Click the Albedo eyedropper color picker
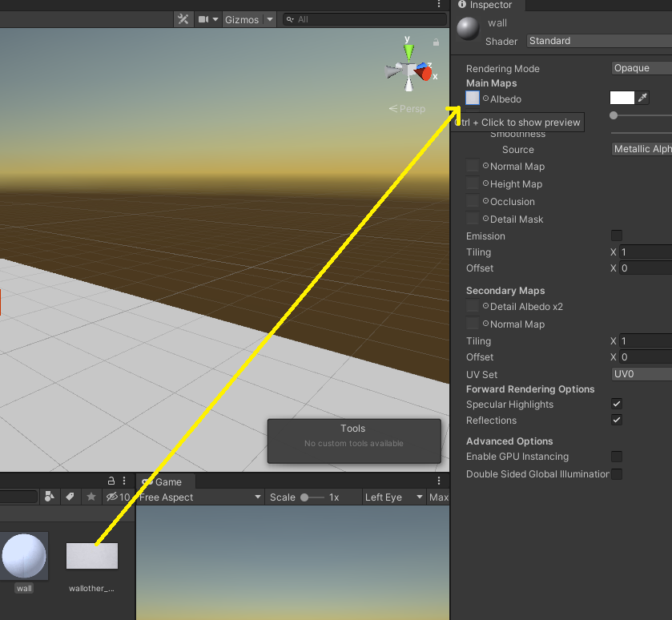This screenshot has height=620, width=672. tap(642, 98)
